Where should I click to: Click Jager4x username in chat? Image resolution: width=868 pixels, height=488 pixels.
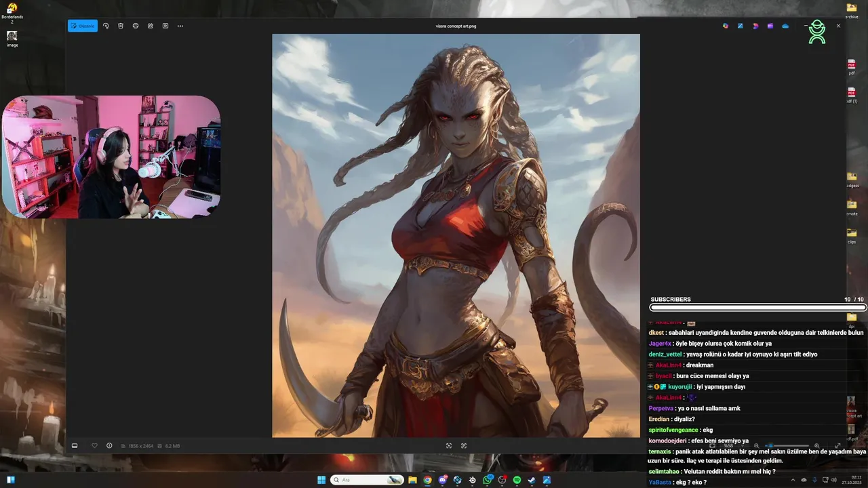pos(660,344)
